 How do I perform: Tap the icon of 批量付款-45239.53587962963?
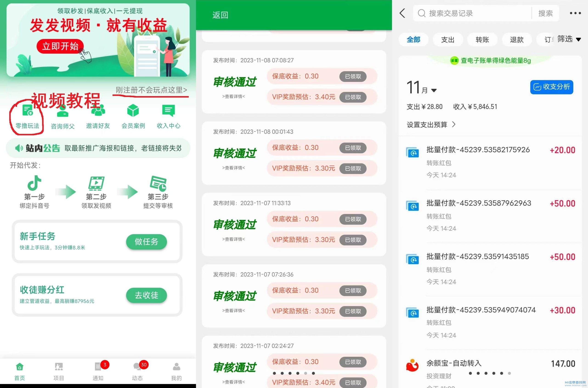[x=413, y=206]
